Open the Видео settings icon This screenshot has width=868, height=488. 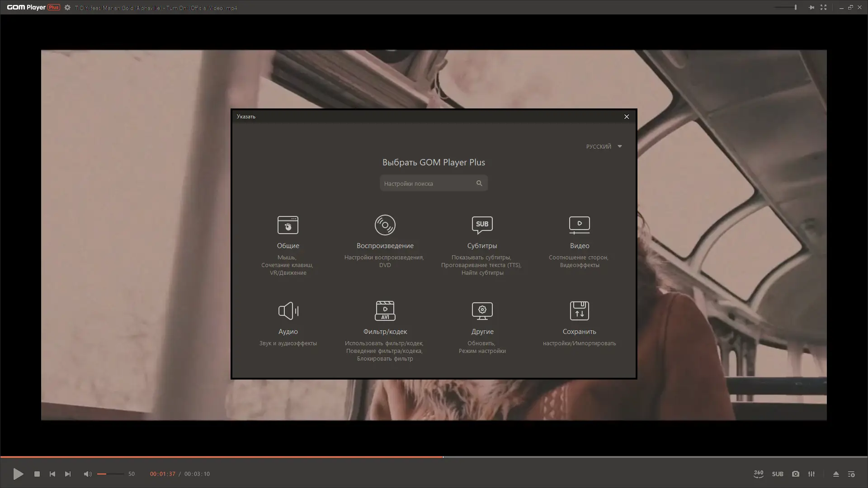[579, 225]
